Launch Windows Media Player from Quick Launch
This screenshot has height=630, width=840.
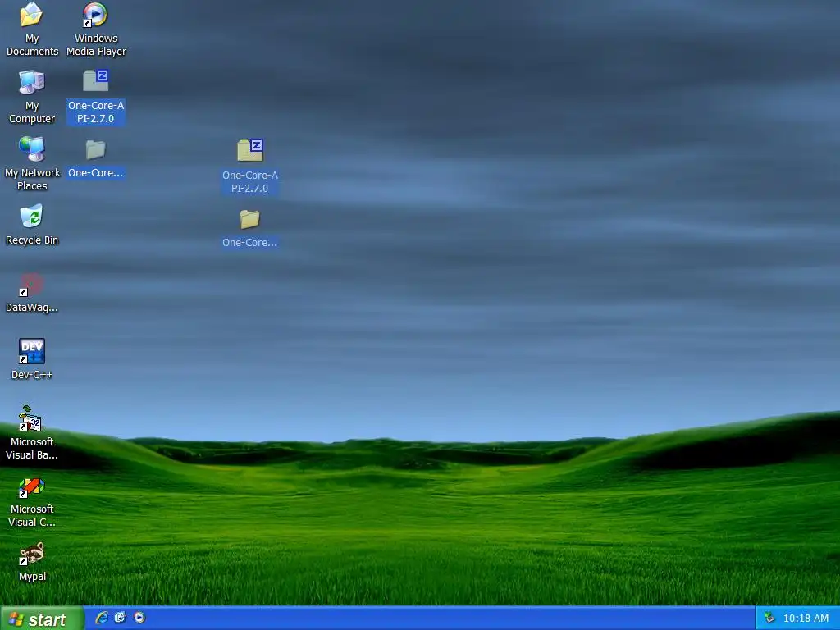139,618
